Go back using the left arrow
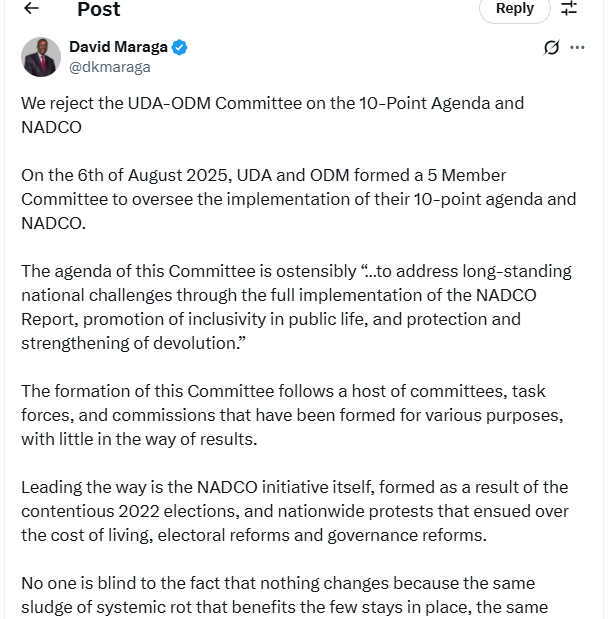Screen dimensions: 611x619 point(32,9)
